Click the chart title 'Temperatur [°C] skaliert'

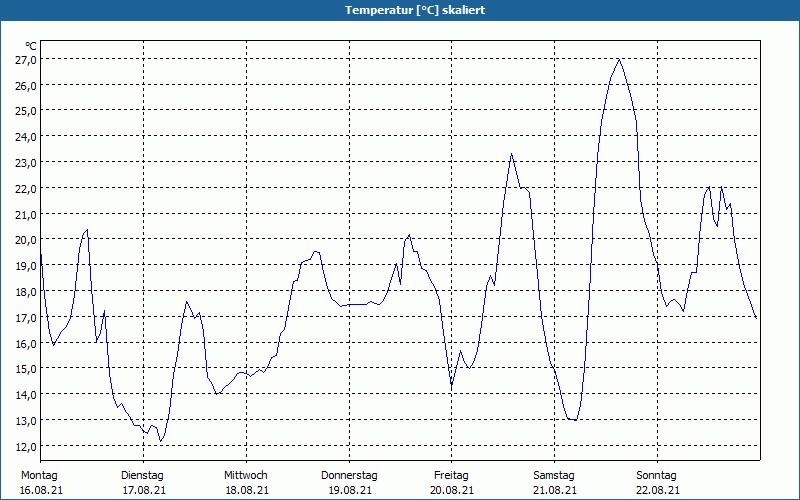(400, 10)
